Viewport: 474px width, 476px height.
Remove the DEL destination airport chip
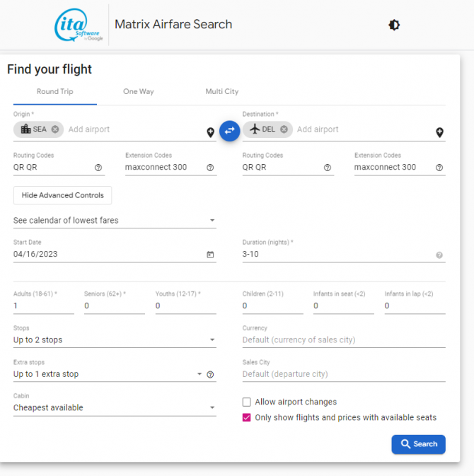[x=284, y=129]
